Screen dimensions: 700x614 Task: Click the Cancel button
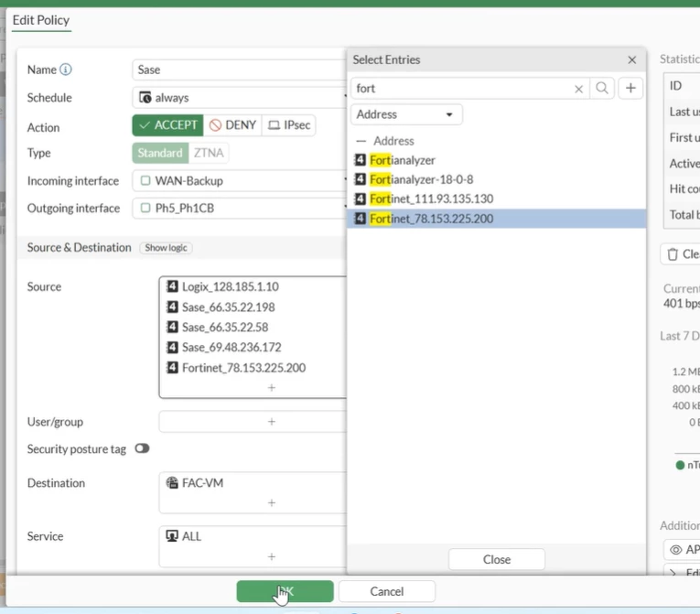387,591
